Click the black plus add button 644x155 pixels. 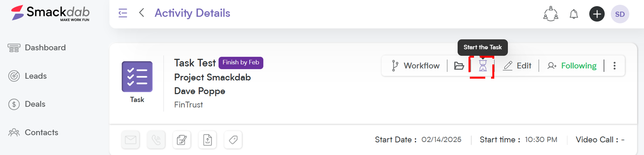(x=597, y=14)
